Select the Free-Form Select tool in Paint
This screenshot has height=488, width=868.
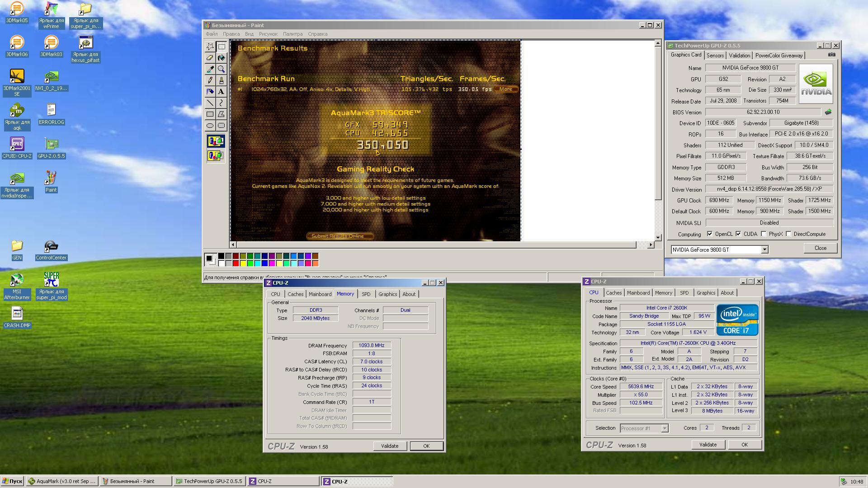(x=210, y=46)
